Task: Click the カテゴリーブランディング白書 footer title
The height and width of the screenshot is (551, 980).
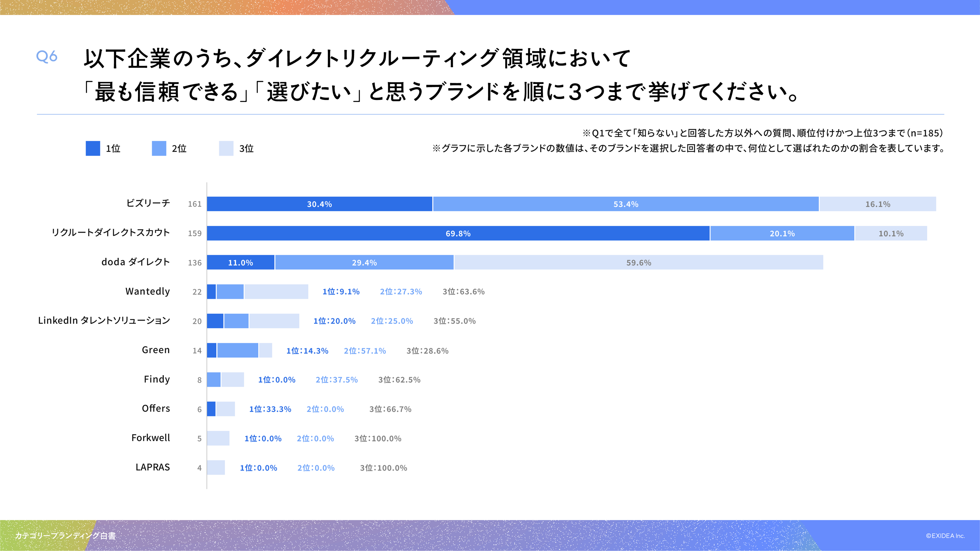Action: tap(65, 536)
